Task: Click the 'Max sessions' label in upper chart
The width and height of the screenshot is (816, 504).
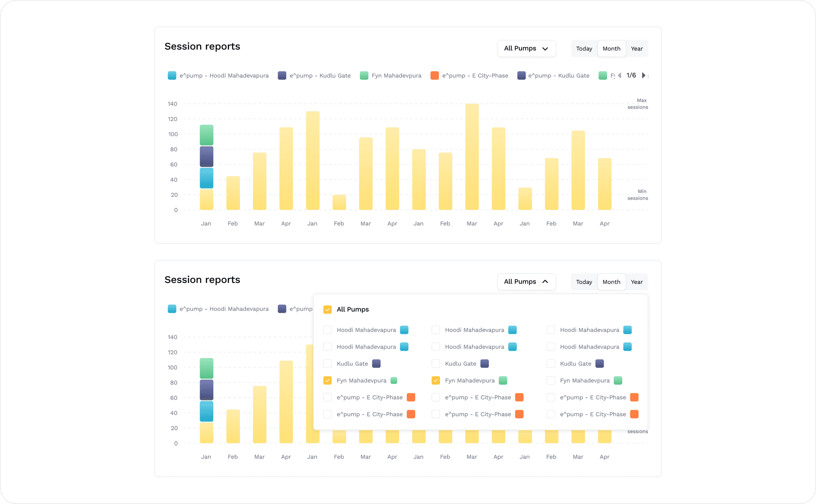Action: (638, 104)
